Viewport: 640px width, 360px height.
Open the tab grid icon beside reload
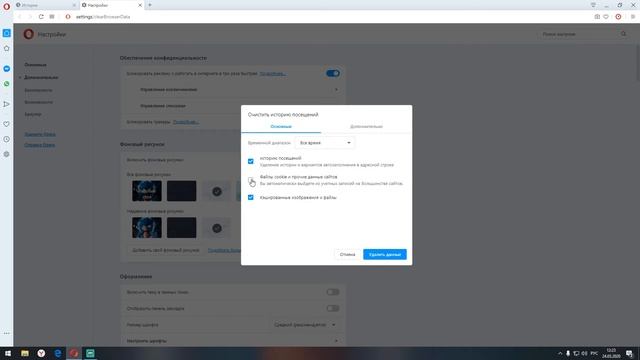pos(52,17)
